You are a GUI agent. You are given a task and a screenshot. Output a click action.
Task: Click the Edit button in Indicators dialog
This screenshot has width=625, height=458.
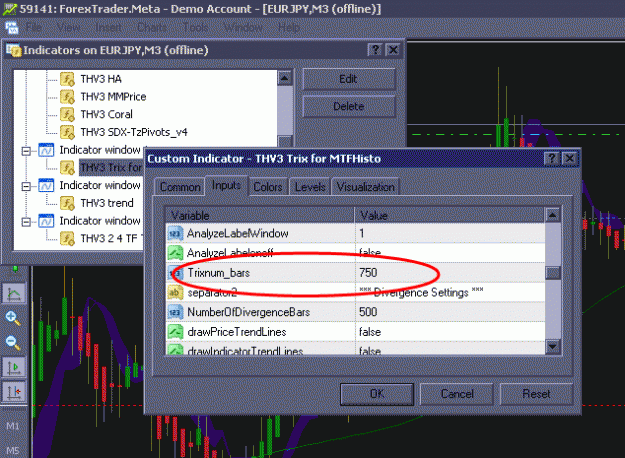pyautogui.click(x=348, y=79)
